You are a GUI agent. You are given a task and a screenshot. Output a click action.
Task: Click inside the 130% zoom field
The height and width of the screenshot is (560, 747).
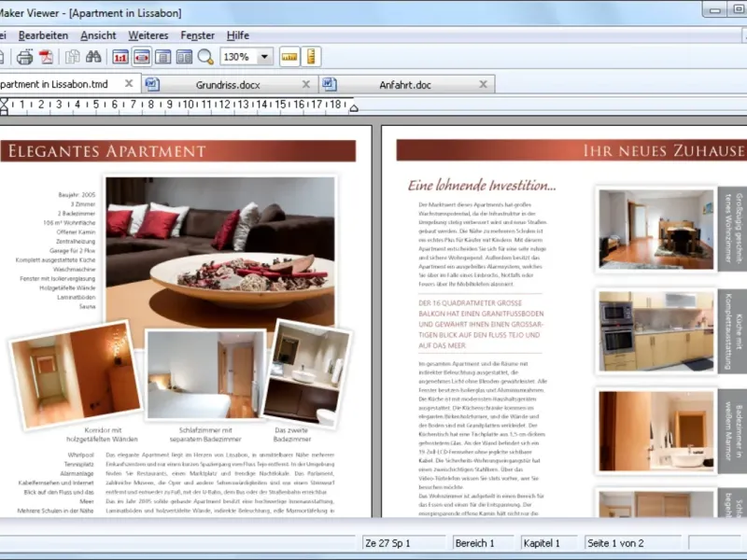coord(238,57)
